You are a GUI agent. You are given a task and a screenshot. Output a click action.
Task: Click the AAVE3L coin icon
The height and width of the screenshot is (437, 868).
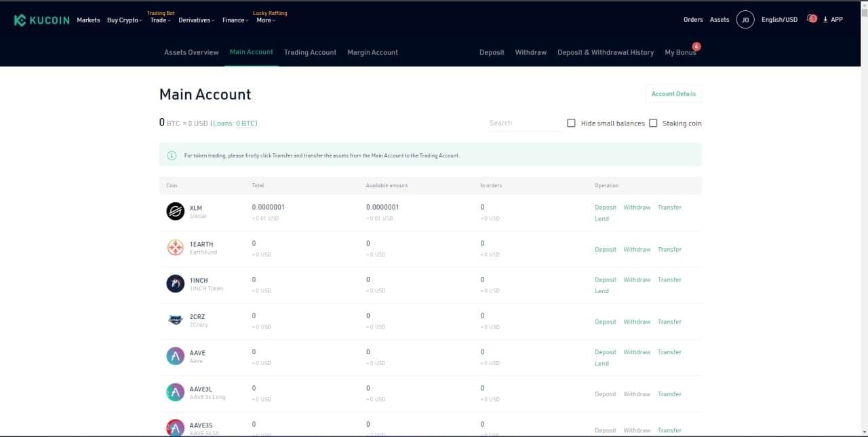point(176,392)
